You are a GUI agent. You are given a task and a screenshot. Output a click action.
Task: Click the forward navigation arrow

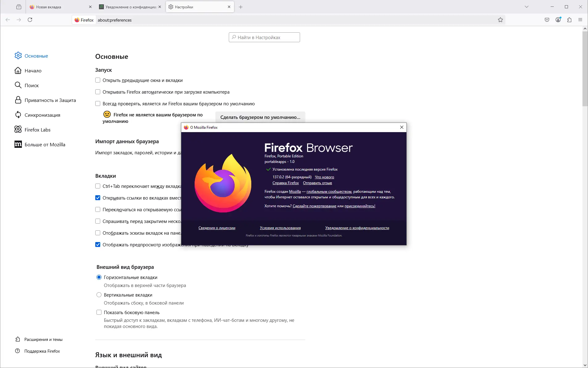(x=19, y=20)
